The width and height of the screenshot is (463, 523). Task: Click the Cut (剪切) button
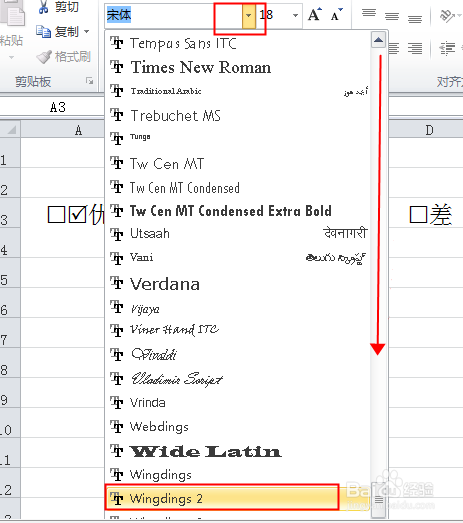(x=58, y=7)
